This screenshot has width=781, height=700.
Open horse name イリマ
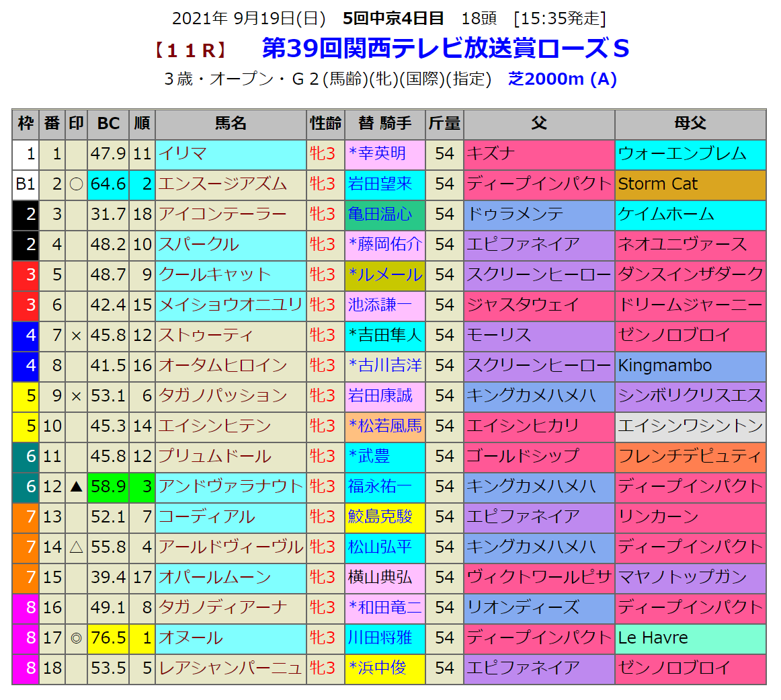(182, 153)
